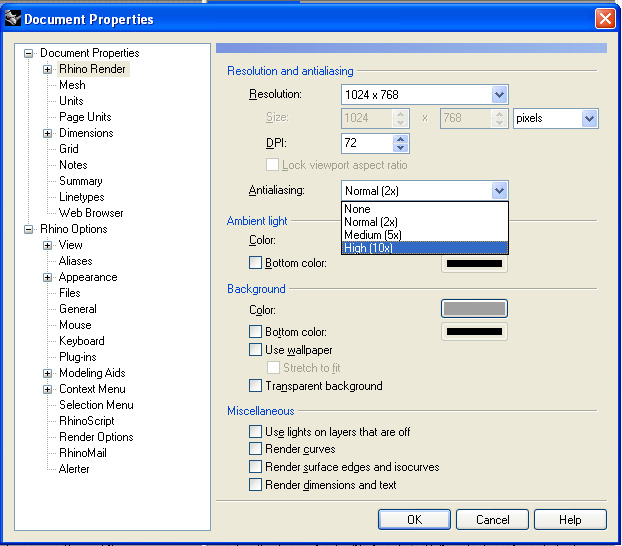Select Alerter in the tree
The image size is (622, 546).
coord(74,469)
